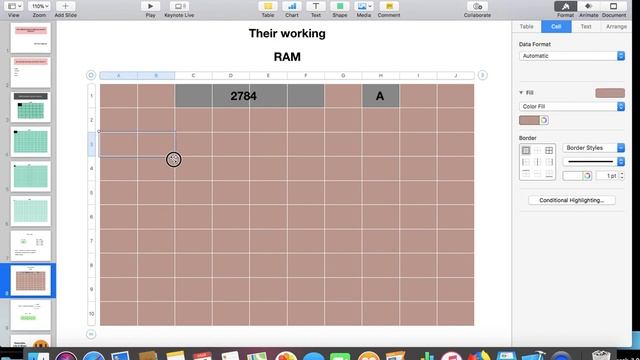Image resolution: width=640 pixels, height=360 pixels.
Task: Click the Collaborate icon
Action: [x=477, y=6]
